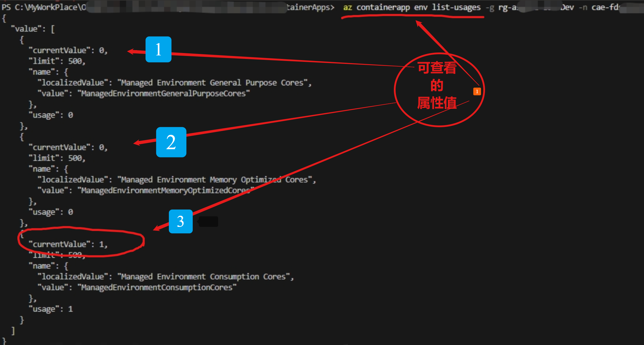Screen dimensions: 644x345
Task: Click the small orange badge marked 1
Action: pyautogui.click(x=477, y=91)
